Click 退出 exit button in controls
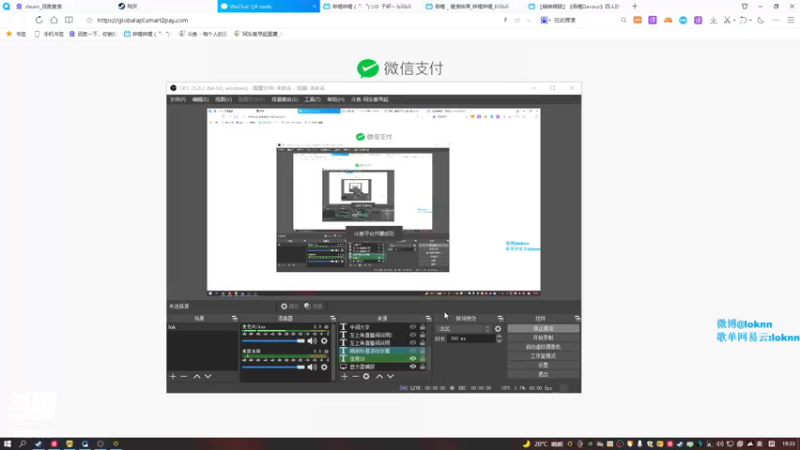Viewport: 800px width, 450px height. (x=543, y=374)
